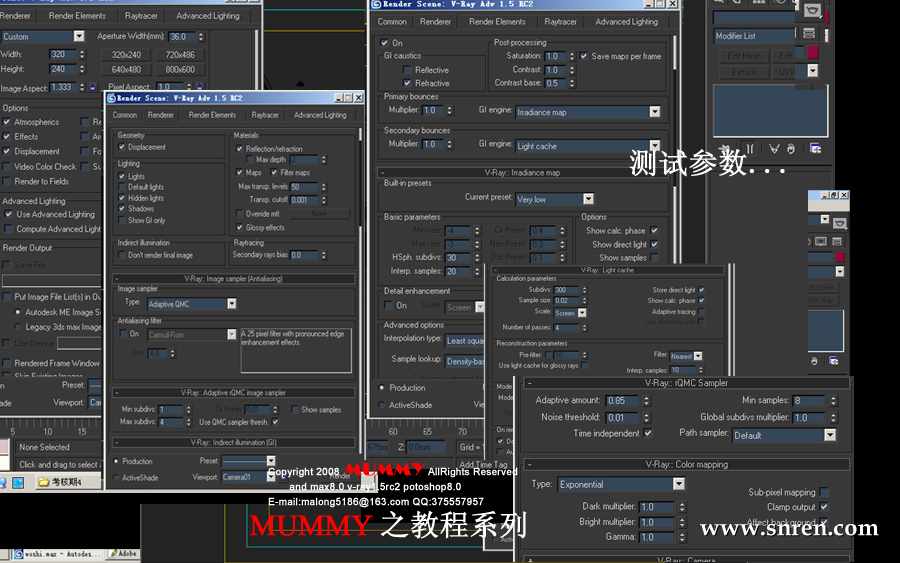Click the Utilities panel icon above Modifier List
Image resolution: width=900 pixels, height=563 pixels.
(x=812, y=10)
